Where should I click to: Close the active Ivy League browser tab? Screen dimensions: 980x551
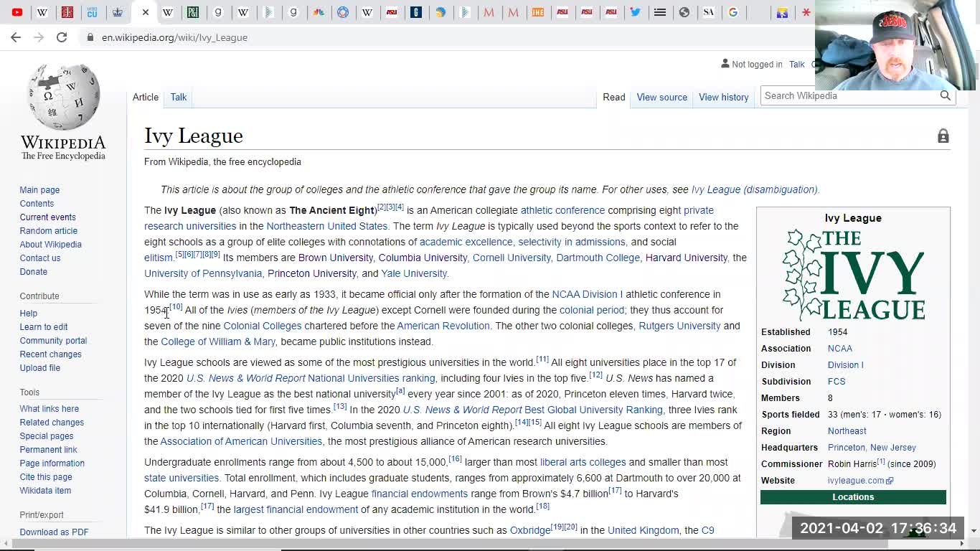click(145, 12)
